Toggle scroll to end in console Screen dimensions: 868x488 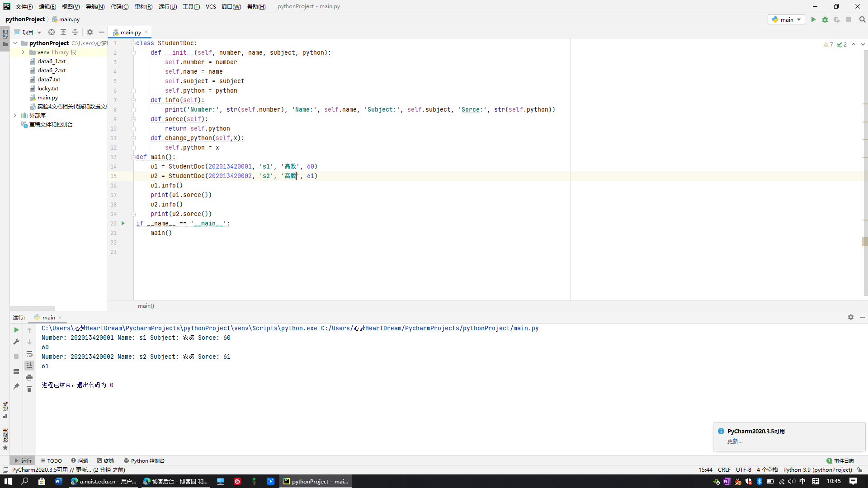coord(29,366)
